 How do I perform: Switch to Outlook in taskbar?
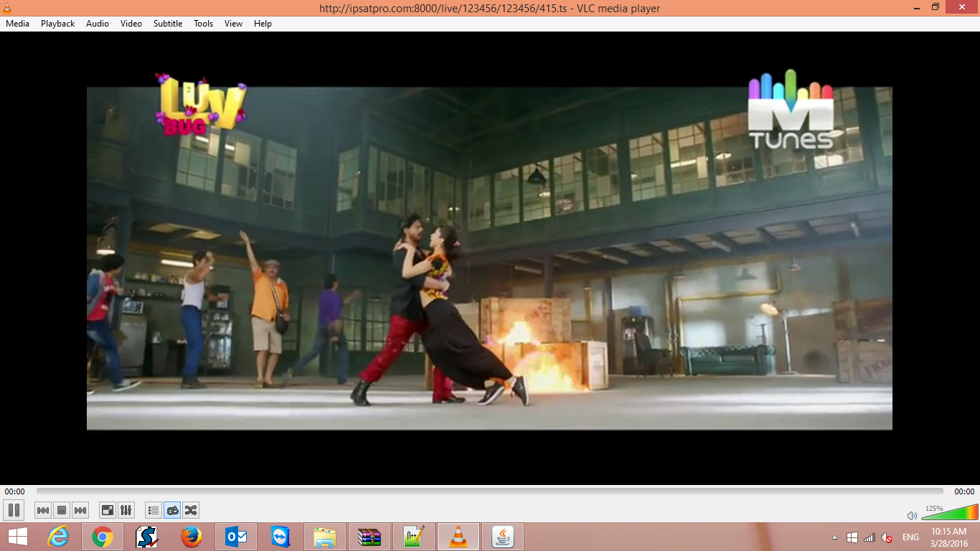tap(236, 537)
